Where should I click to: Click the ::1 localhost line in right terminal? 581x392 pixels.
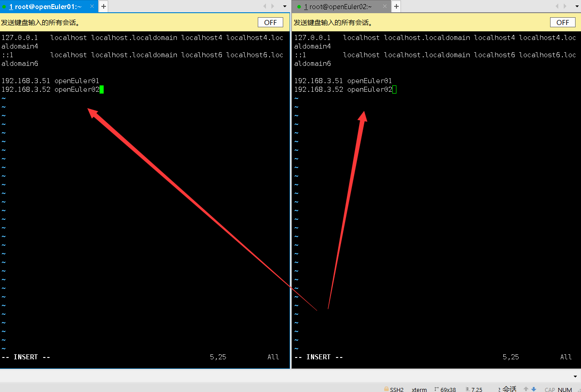(435, 59)
